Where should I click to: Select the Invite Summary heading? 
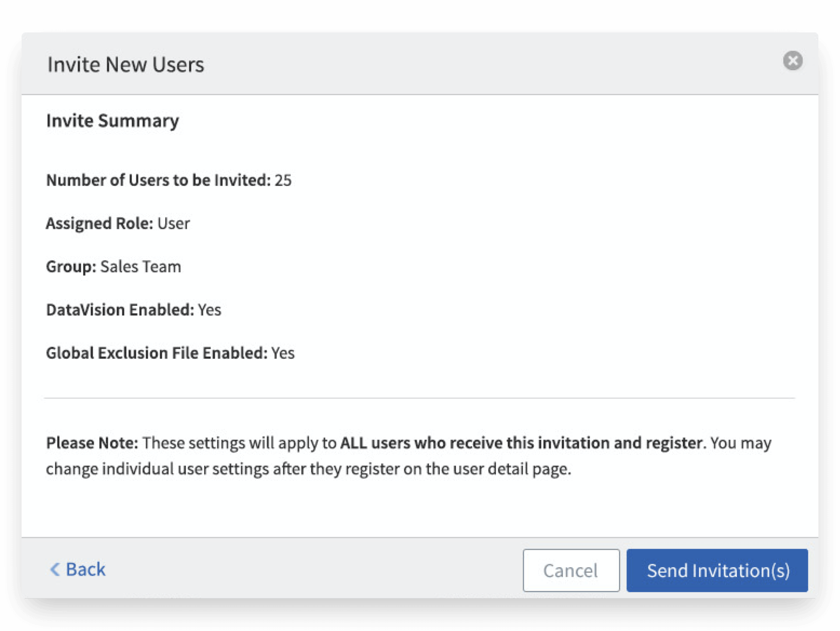click(x=112, y=120)
